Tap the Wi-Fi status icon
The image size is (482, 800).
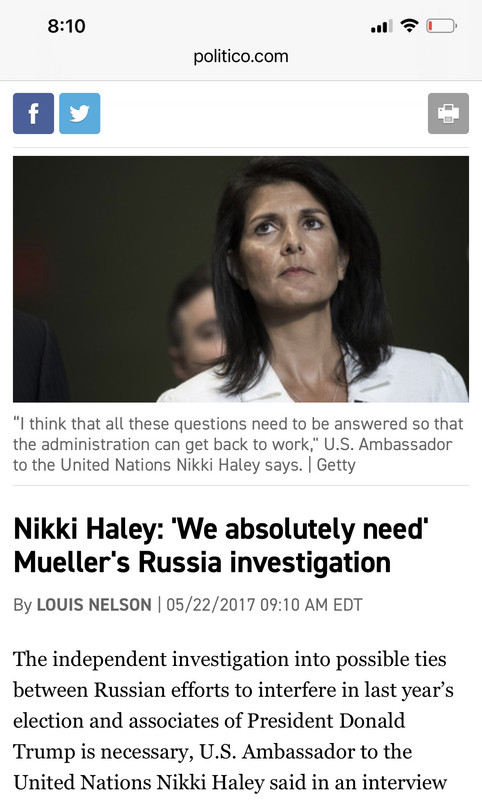[x=409, y=25]
